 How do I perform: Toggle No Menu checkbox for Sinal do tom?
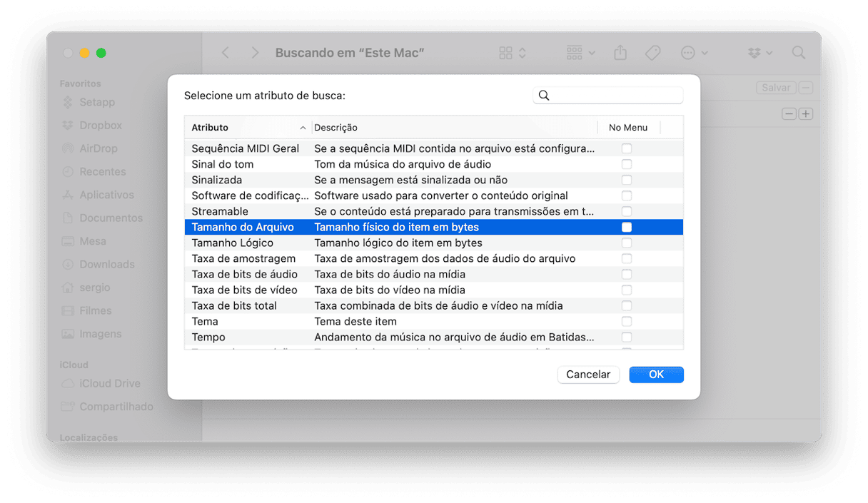click(x=627, y=164)
